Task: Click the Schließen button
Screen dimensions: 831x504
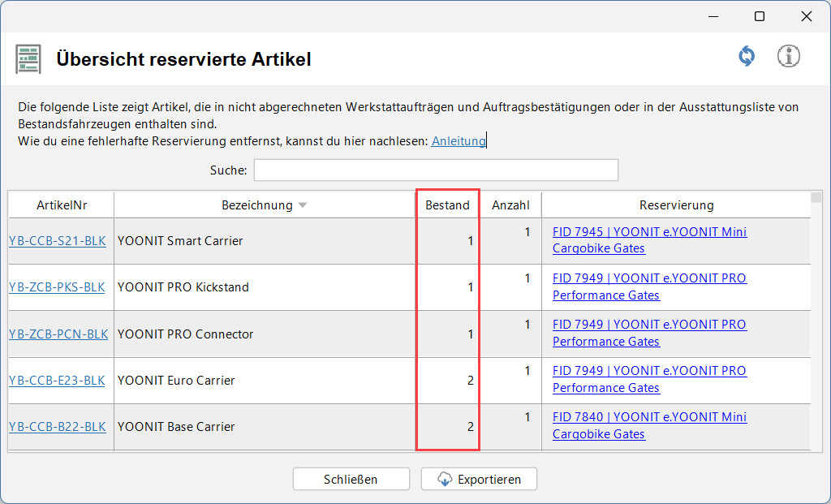Action: pos(351,479)
